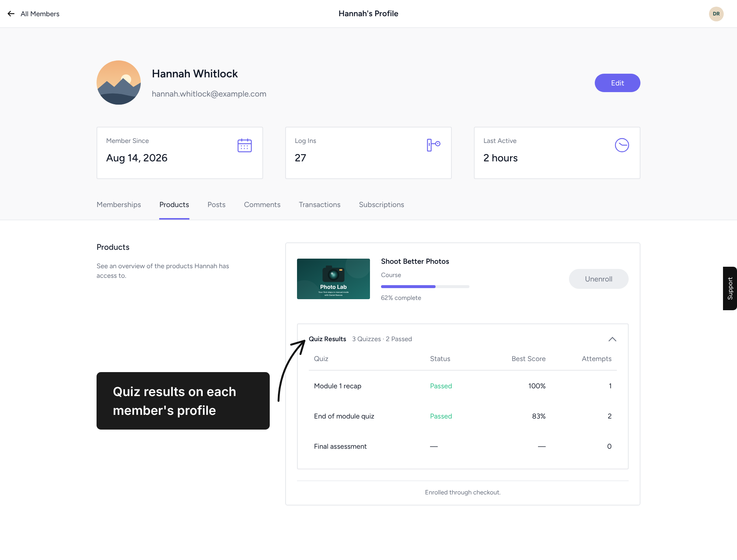Click Passed status for Module 1 recap
The width and height of the screenshot is (737, 560).
point(441,386)
